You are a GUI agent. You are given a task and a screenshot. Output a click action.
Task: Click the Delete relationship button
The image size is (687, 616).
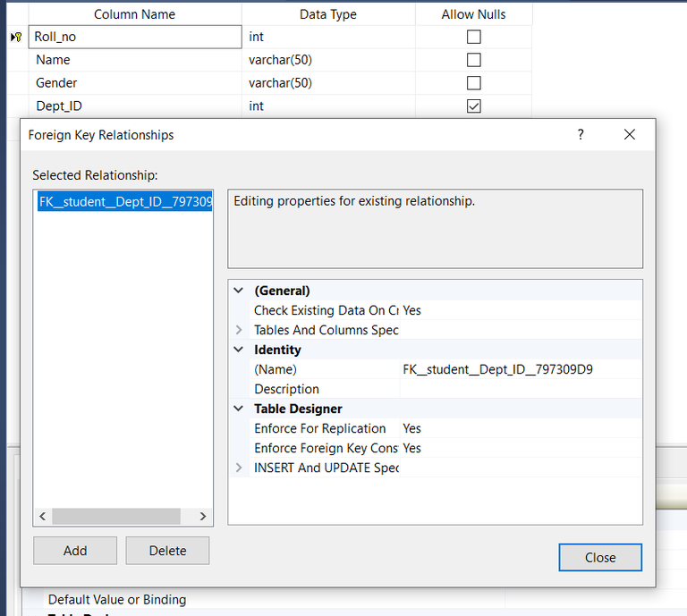pyautogui.click(x=167, y=551)
